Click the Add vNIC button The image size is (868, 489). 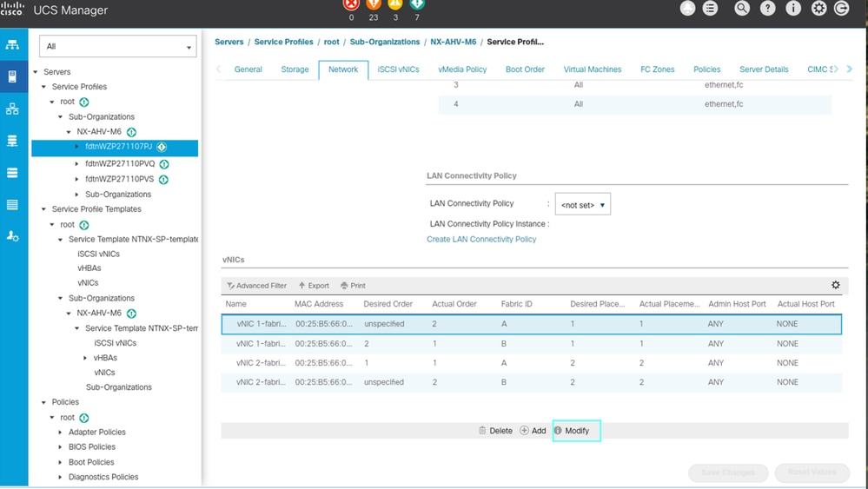pos(533,431)
